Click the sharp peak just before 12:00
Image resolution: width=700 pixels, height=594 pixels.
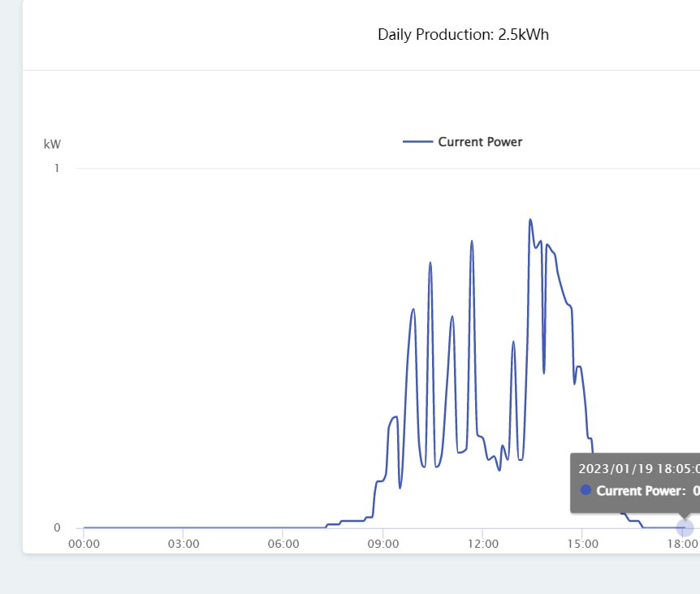pyautogui.click(x=471, y=241)
